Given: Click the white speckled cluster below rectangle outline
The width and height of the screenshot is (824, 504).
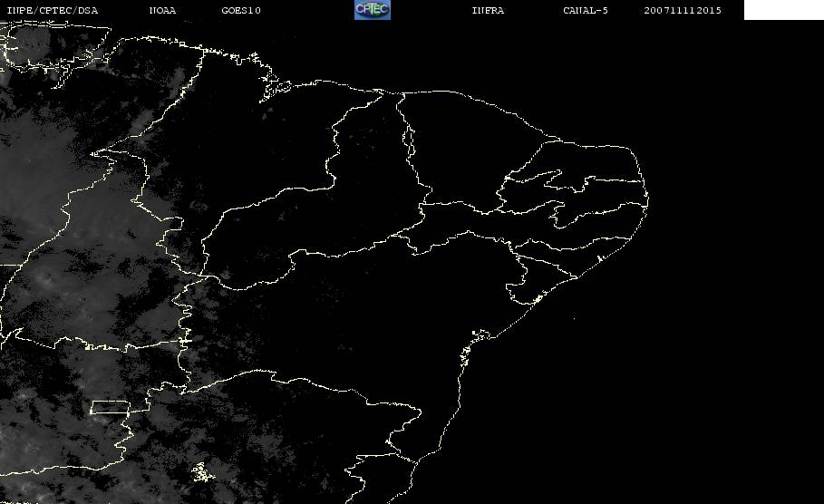Looking at the screenshot, I should point(203,472).
